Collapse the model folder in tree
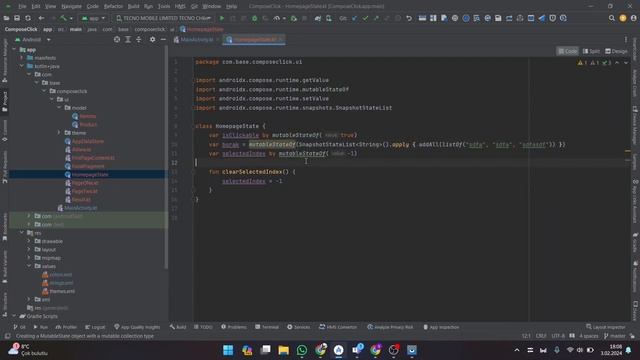 (x=60, y=108)
